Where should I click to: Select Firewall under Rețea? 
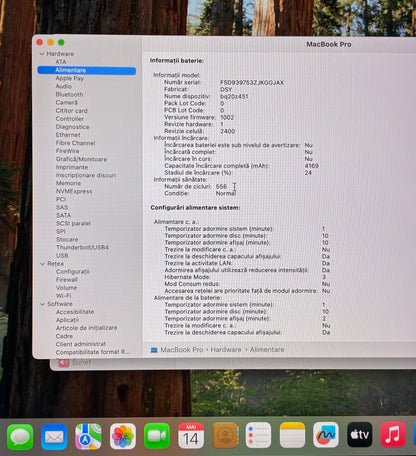click(x=67, y=280)
